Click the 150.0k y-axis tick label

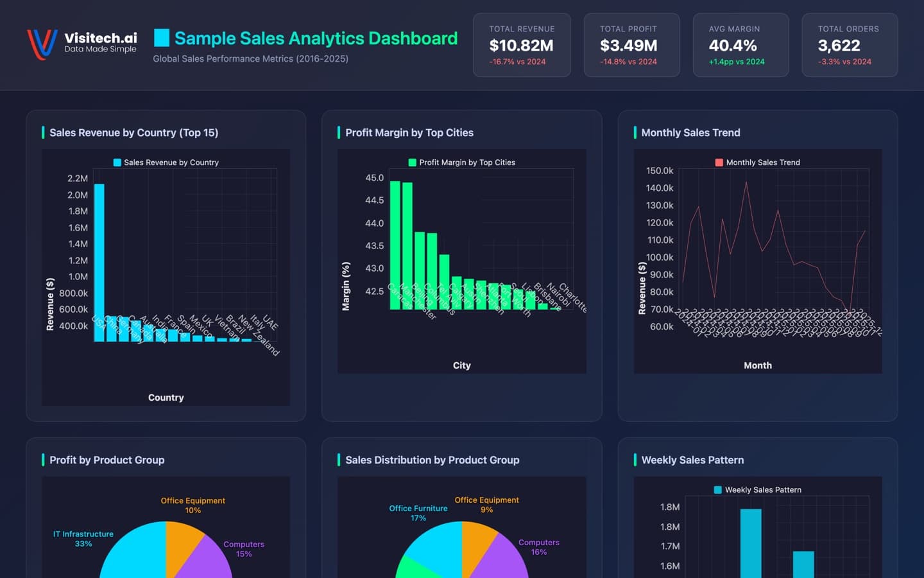[x=660, y=171]
